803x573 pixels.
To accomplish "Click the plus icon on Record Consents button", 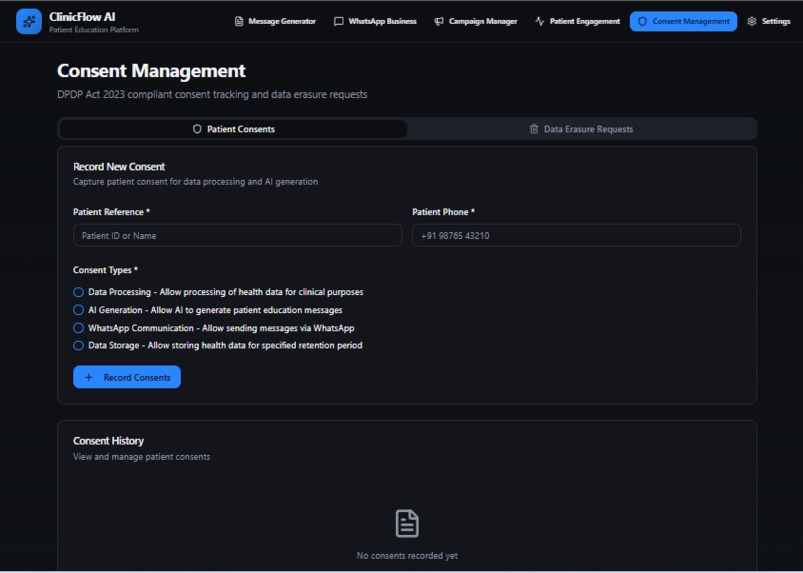I will [x=89, y=377].
